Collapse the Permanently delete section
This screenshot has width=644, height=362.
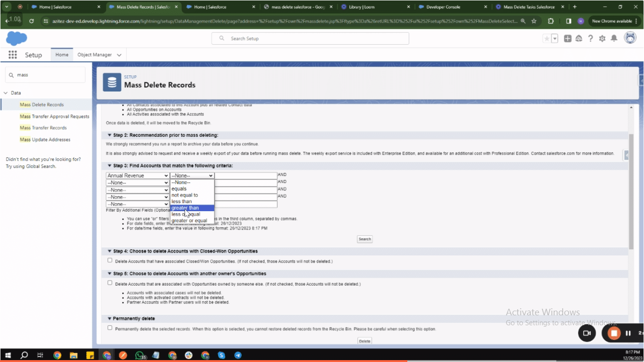point(109,319)
